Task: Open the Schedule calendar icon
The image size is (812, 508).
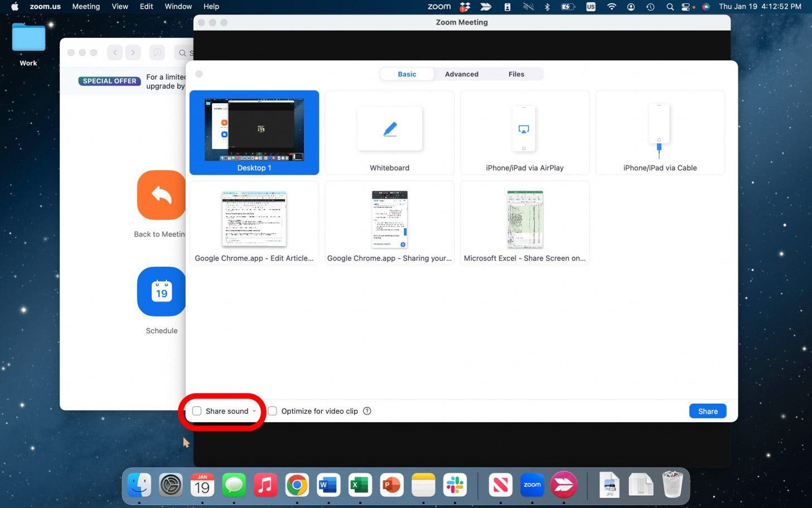Action: coord(161,291)
